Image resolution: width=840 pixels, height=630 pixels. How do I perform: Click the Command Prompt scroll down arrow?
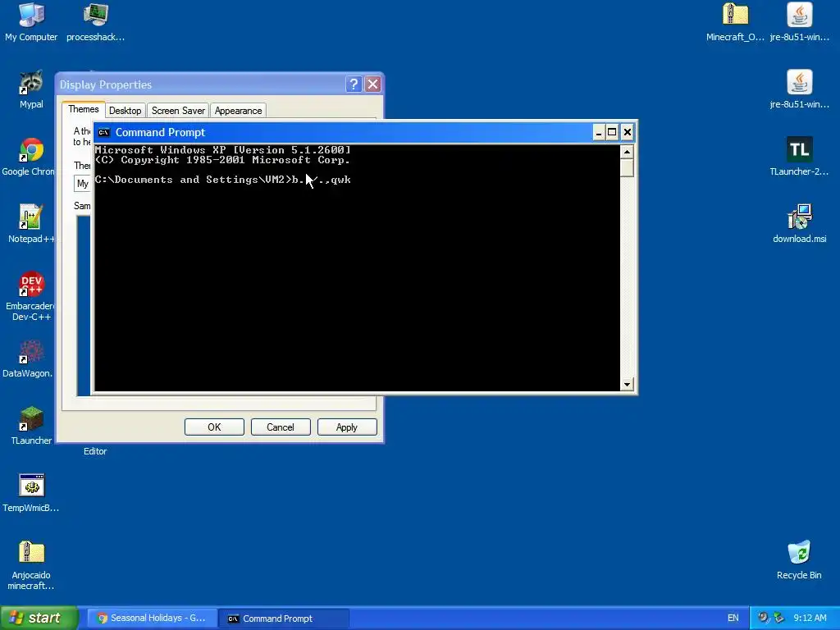click(627, 384)
